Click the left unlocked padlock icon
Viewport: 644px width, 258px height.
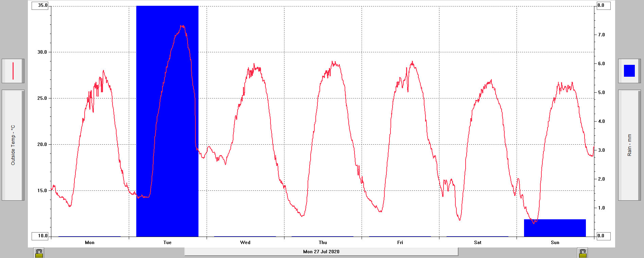tap(39, 253)
